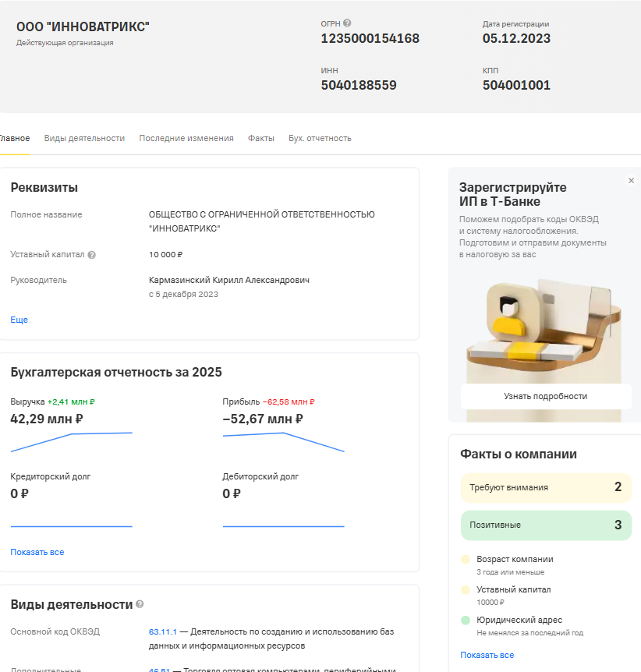Viewport: 641px width, 672px height.
Task: Click the help icon next to ОГРН
Action: pos(347,23)
